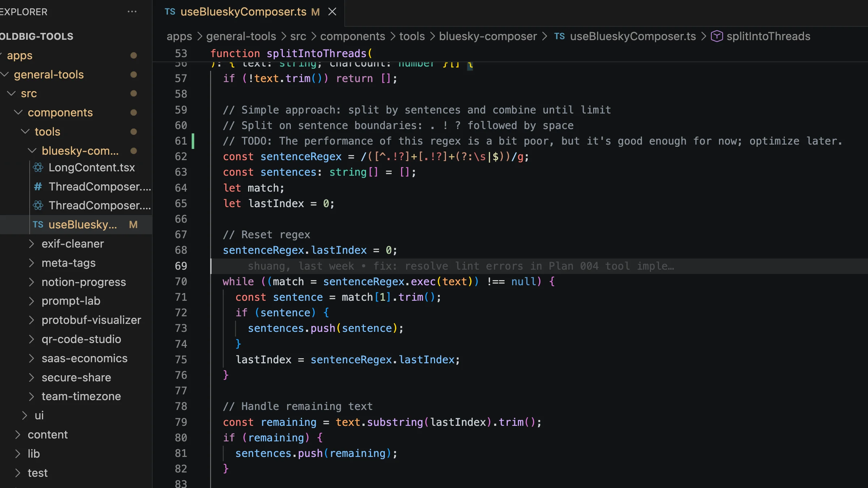This screenshot has width=868, height=488.
Task: Click TS icon on the editor tab
Action: pyautogui.click(x=170, y=12)
